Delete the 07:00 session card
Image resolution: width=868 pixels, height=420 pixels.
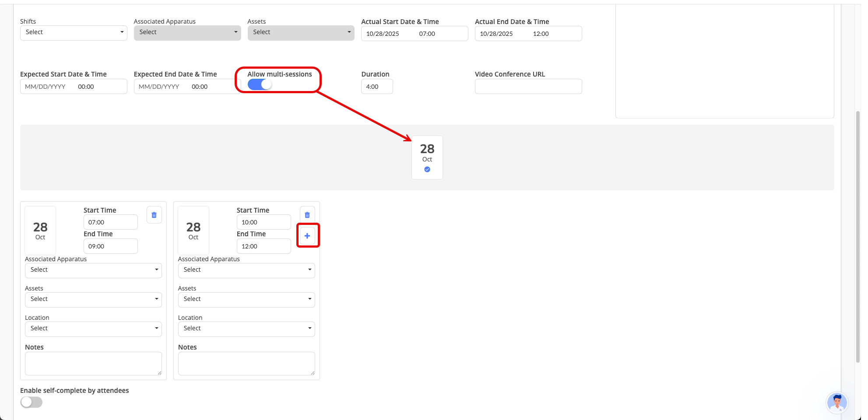pyautogui.click(x=154, y=215)
